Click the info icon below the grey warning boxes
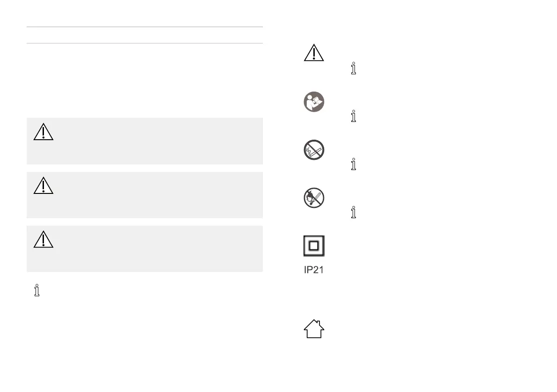The height and width of the screenshot is (392, 557). [x=37, y=290]
